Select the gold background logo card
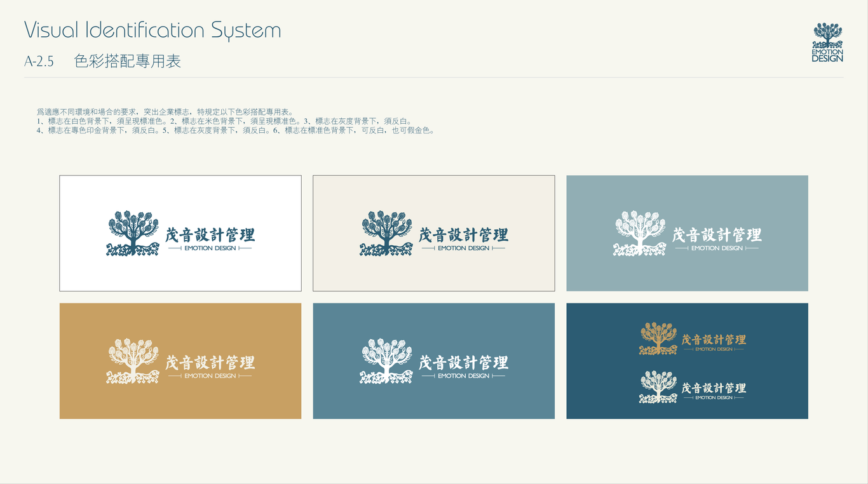The image size is (868, 484). pyautogui.click(x=180, y=361)
